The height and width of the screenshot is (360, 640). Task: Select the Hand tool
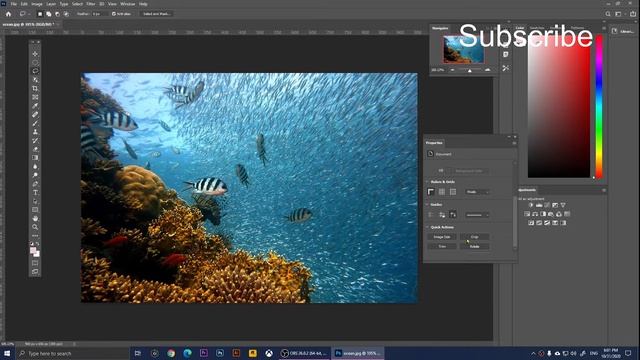click(35, 218)
